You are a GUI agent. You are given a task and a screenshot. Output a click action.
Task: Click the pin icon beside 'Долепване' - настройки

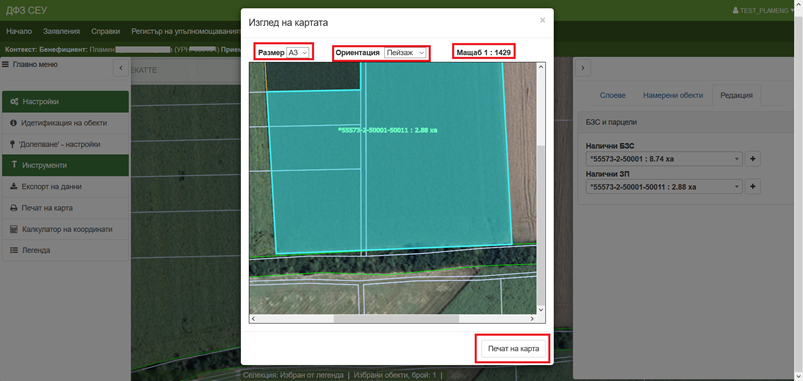point(13,144)
